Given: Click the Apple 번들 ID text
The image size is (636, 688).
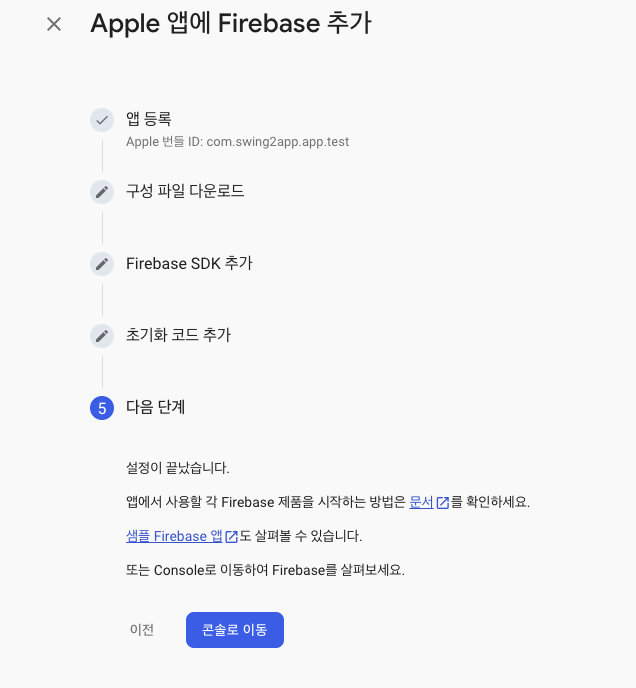Looking at the screenshot, I should [237, 142].
